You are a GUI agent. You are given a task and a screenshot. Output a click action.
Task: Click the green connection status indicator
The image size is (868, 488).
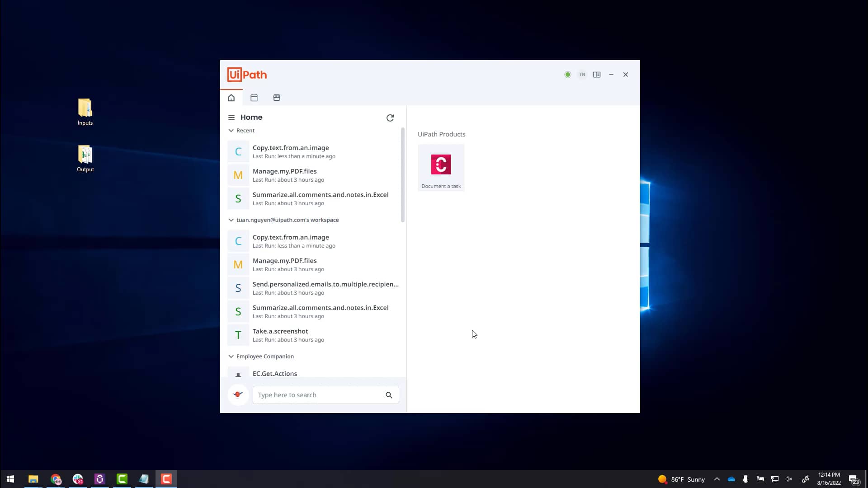coord(567,75)
